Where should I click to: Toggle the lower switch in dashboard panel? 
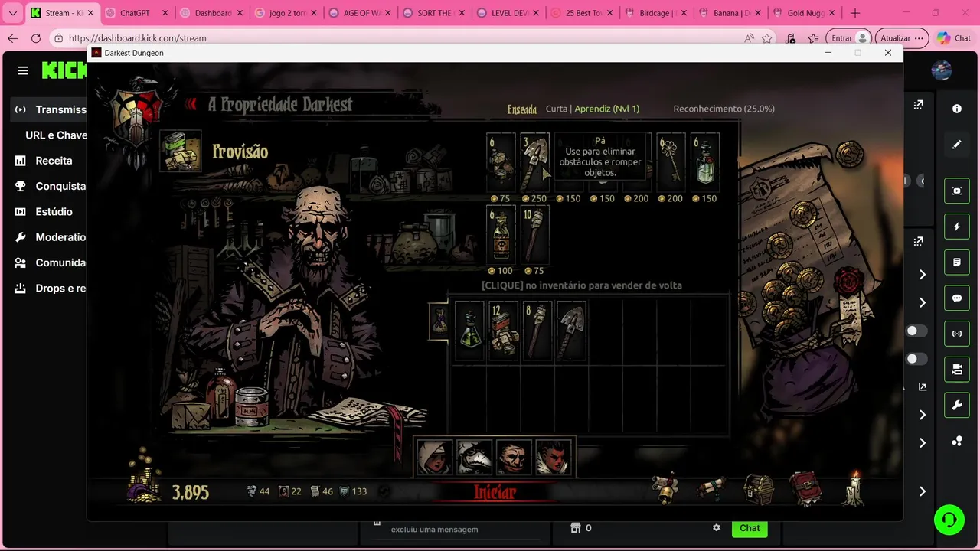click(x=916, y=359)
